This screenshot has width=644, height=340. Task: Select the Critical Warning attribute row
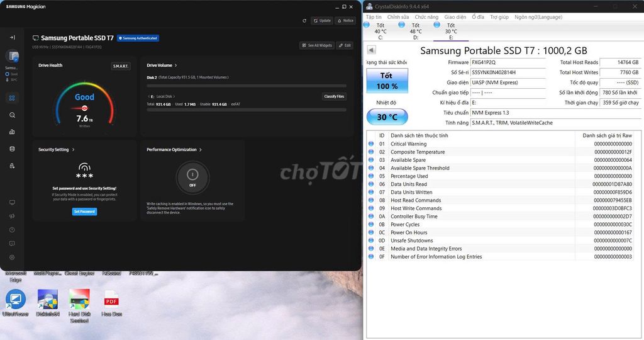click(500, 144)
